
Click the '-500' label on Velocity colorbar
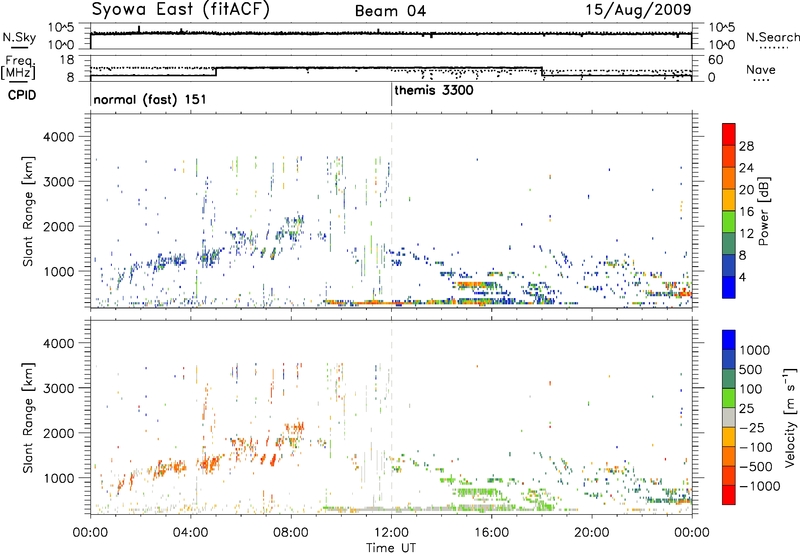tap(755, 466)
